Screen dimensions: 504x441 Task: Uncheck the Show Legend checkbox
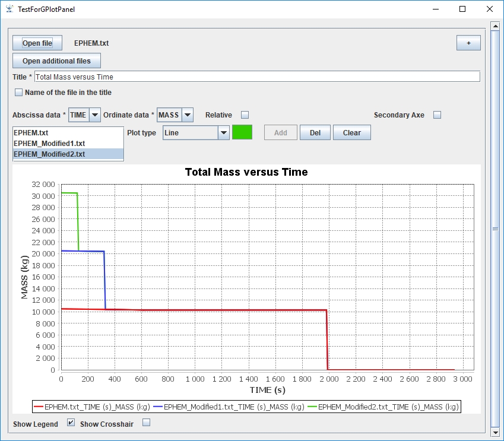point(71,423)
